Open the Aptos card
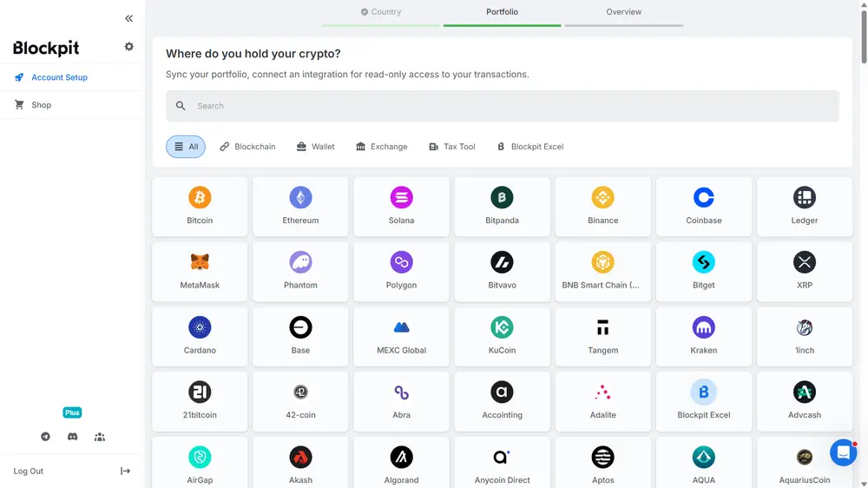 coord(603,463)
